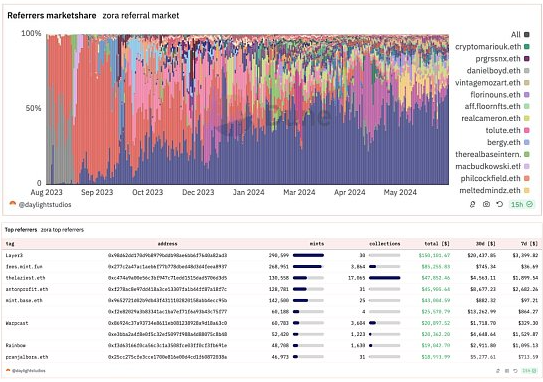Click bergy.eth blue legend color swatch

point(527,142)
